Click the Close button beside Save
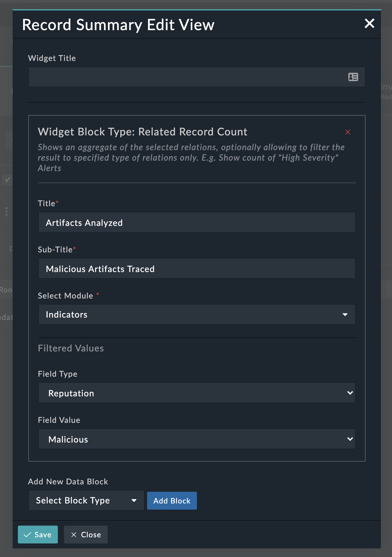 coord(86,535)
